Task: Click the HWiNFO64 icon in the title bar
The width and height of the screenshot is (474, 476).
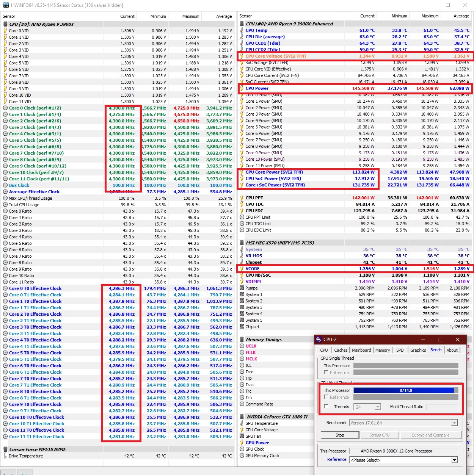Action: point(6,5)
